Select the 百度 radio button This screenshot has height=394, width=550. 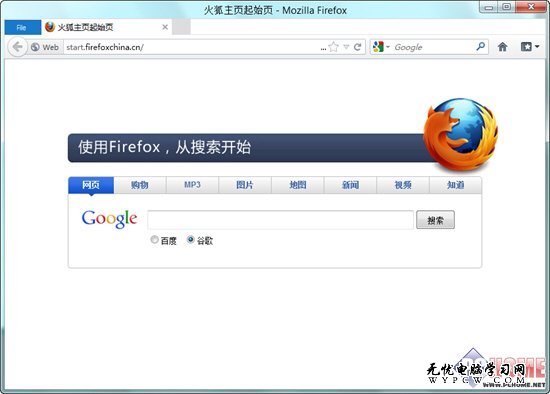(154, 240)
